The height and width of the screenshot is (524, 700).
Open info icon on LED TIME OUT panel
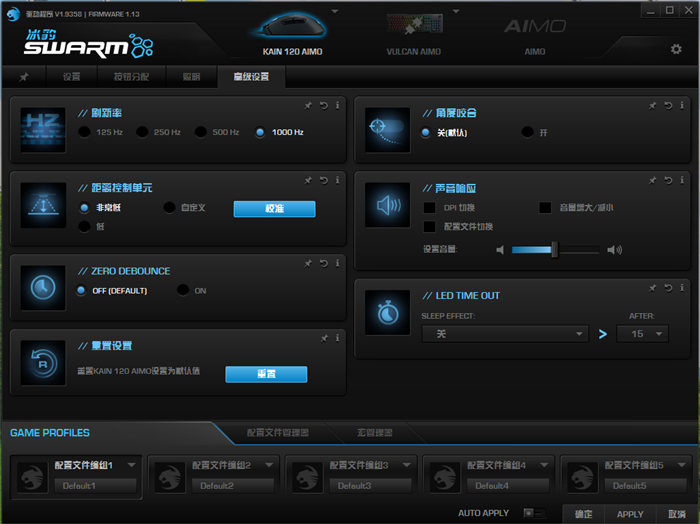(x=681, y=288)
